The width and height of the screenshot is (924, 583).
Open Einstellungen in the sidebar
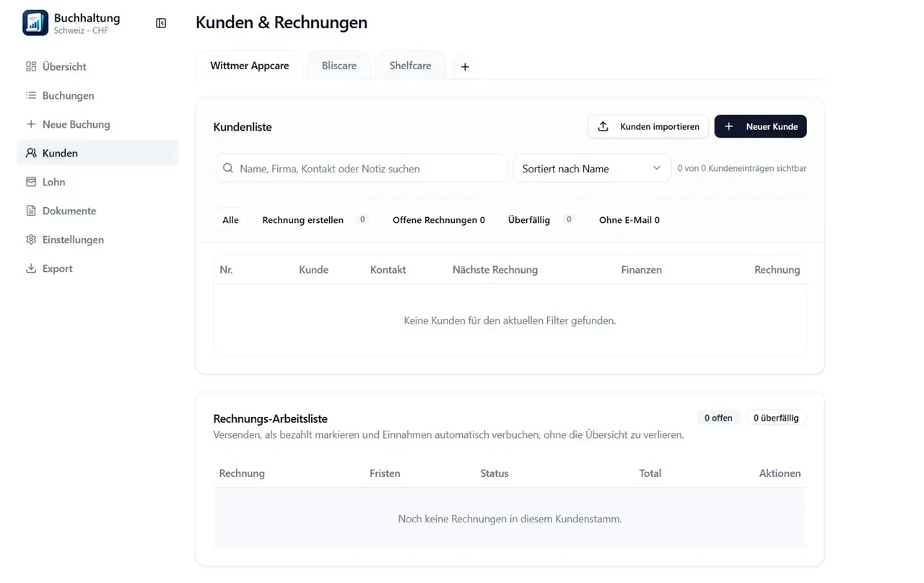coord(97,240)
